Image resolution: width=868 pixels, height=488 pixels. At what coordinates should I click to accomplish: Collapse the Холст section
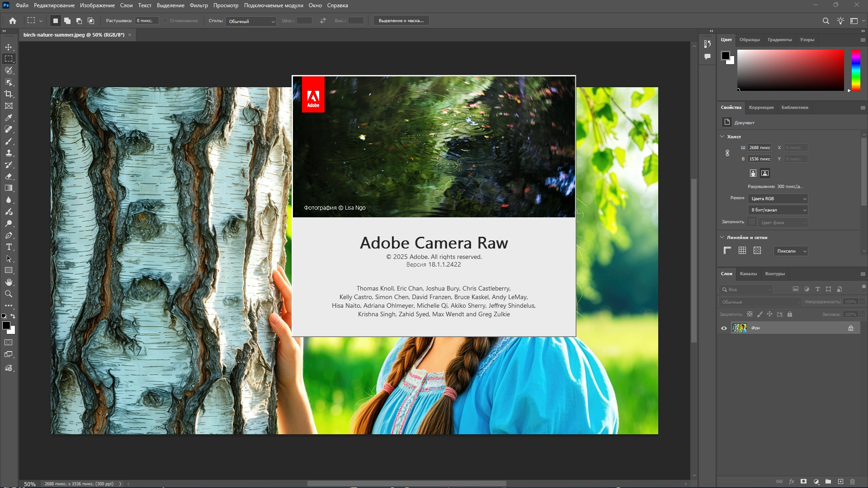pos(722,136)
